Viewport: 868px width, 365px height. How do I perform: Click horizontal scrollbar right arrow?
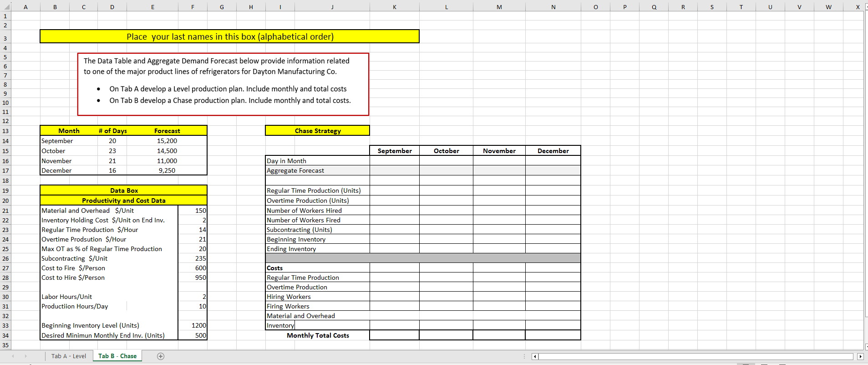pyautogui.click(x=860, y=356)
